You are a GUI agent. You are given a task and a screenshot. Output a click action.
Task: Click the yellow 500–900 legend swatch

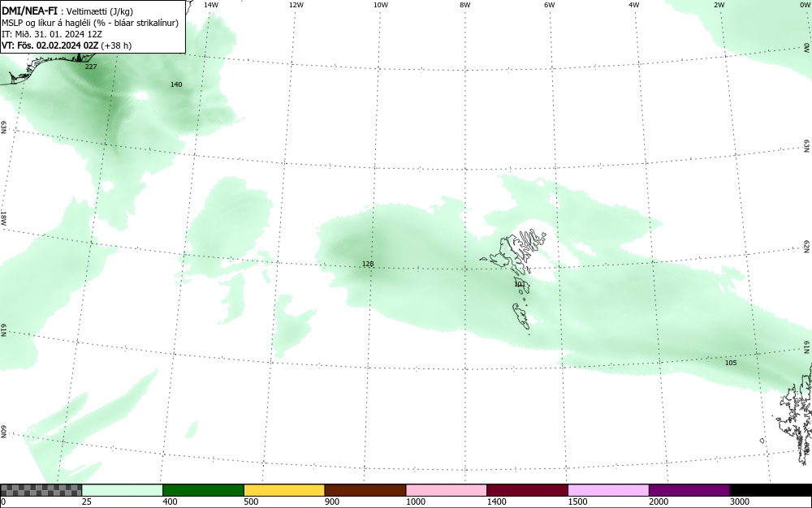click(284, 490)
